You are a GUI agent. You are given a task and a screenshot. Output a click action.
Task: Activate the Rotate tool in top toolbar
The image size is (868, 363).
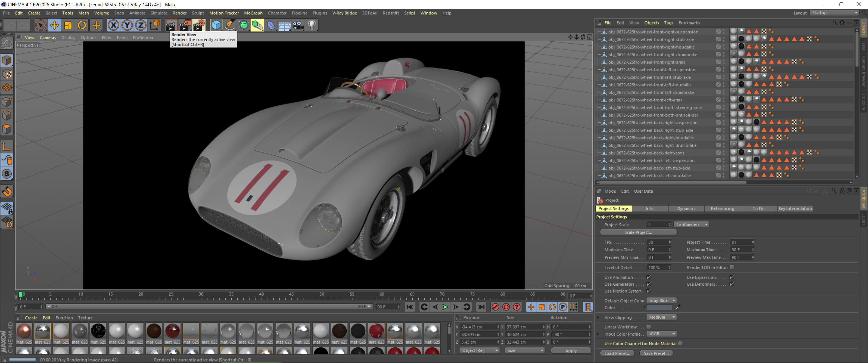pyautogui.click(x=82, y=25)
